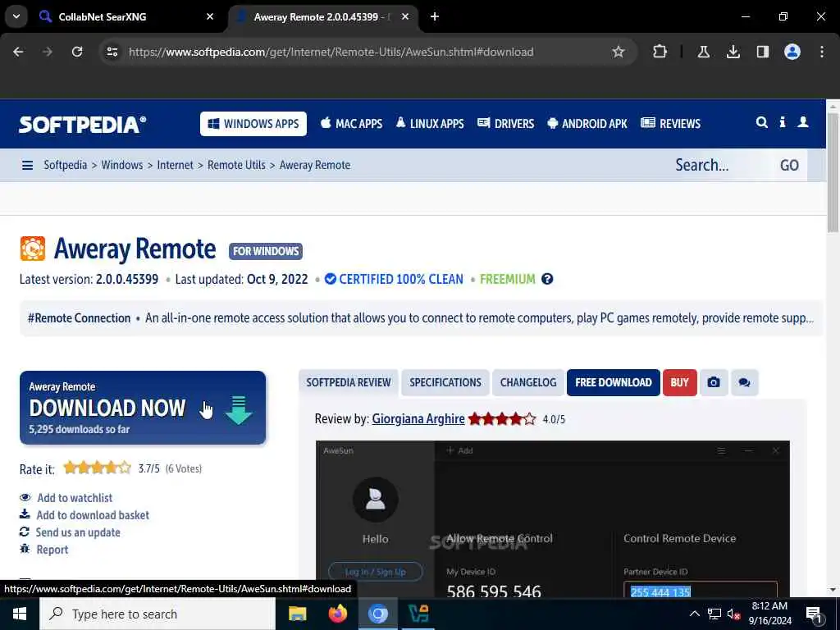The height and width of the screenshot is (630, 840).
Task: Open a new browser tab
Action: 435,16
